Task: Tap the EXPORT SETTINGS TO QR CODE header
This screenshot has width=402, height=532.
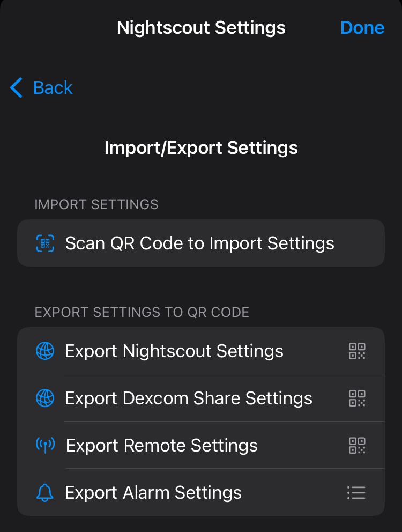Action: [x=142, y=312]
